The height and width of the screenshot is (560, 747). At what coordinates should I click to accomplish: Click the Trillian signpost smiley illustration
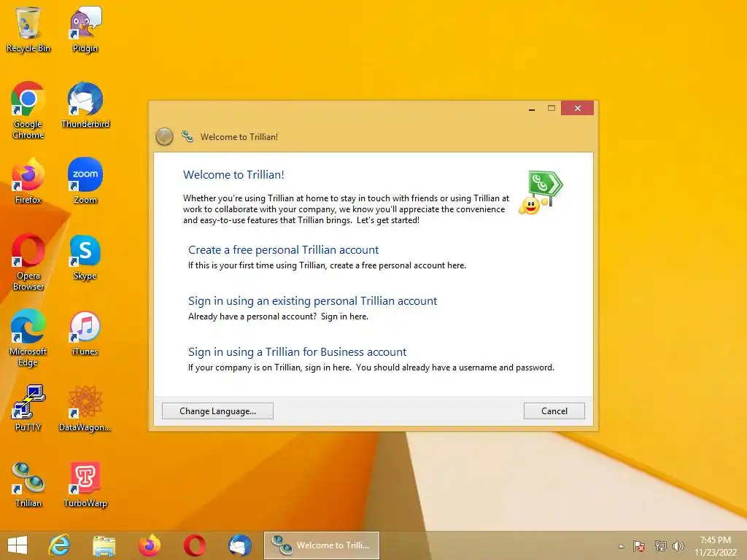point(541,192)
